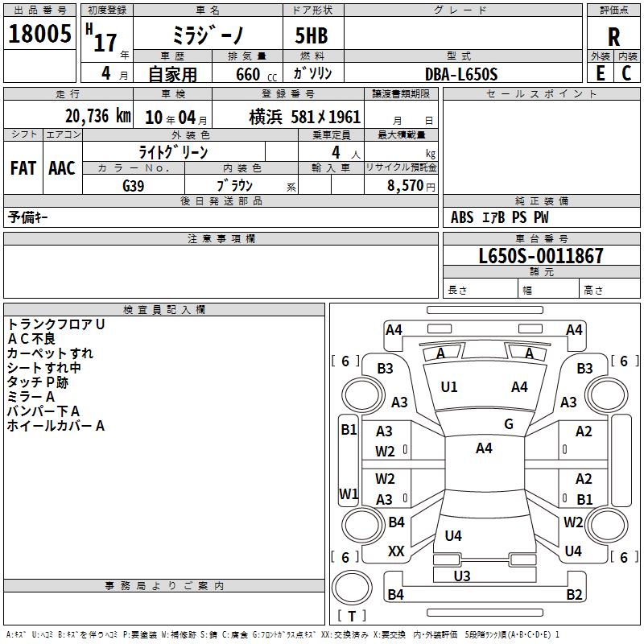Click the chassis number L650S-0011867
The width and height of the screenshot is (644, 644).
(x=541, y=256)
